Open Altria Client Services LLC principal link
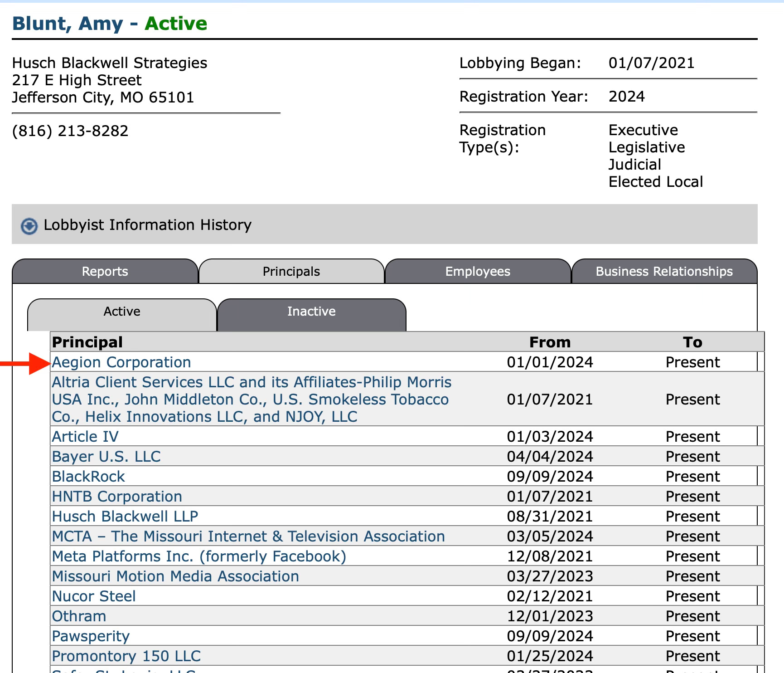 pos(252,400)
